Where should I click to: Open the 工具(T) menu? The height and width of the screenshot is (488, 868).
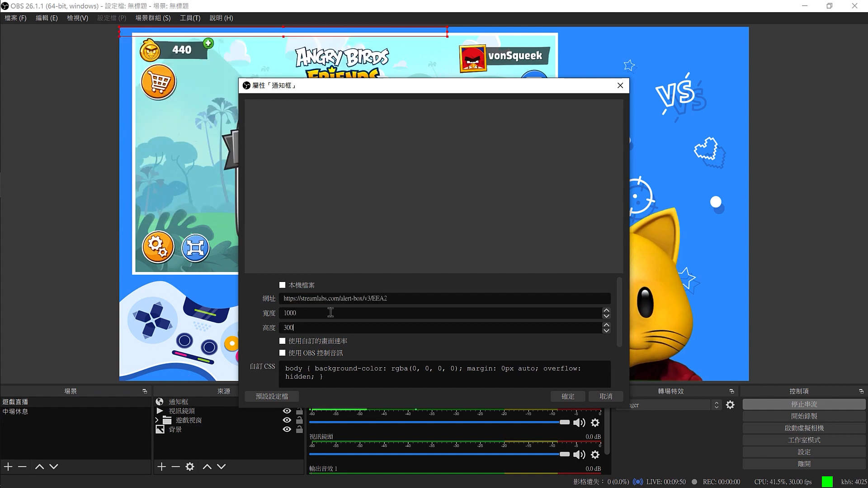(x=190, y=18)
